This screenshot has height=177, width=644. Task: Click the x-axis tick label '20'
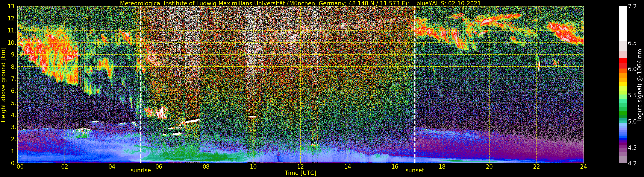[489, 167]
